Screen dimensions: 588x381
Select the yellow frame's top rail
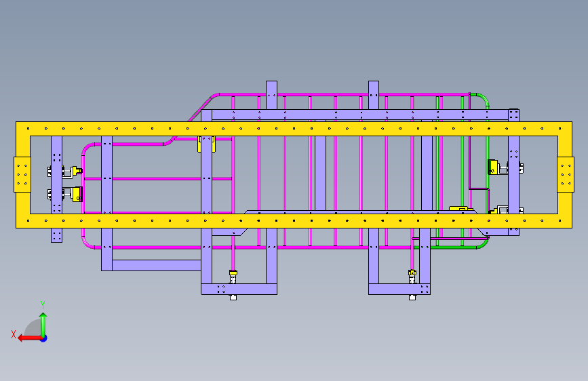tap(294, 129)
